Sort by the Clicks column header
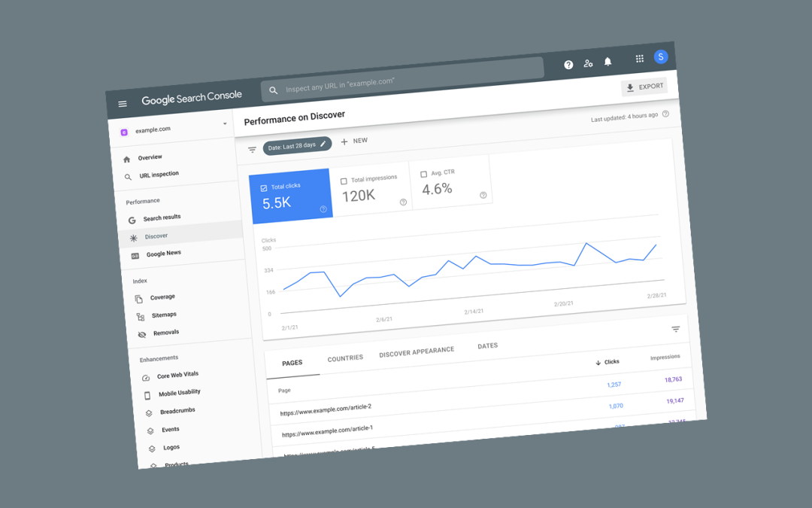 (607, 362)
